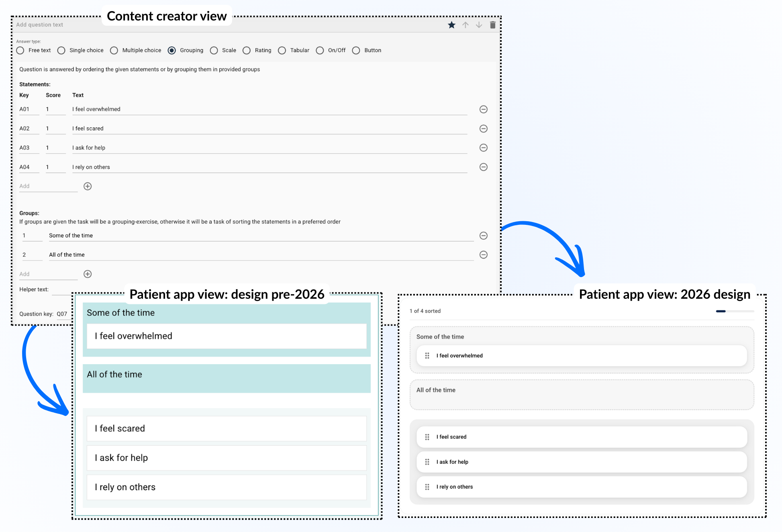Screen dimensions: 782x532
Task: Select the Rating answer type
Action: (x=247, y=50)
